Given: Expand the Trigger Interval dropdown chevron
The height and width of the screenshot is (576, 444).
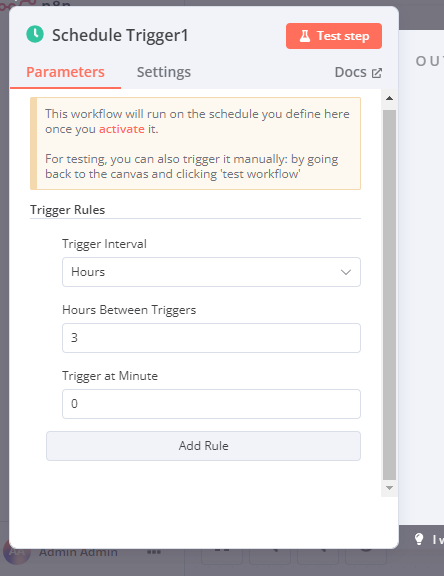Looking at the screenshot, I should coord(346,272).
